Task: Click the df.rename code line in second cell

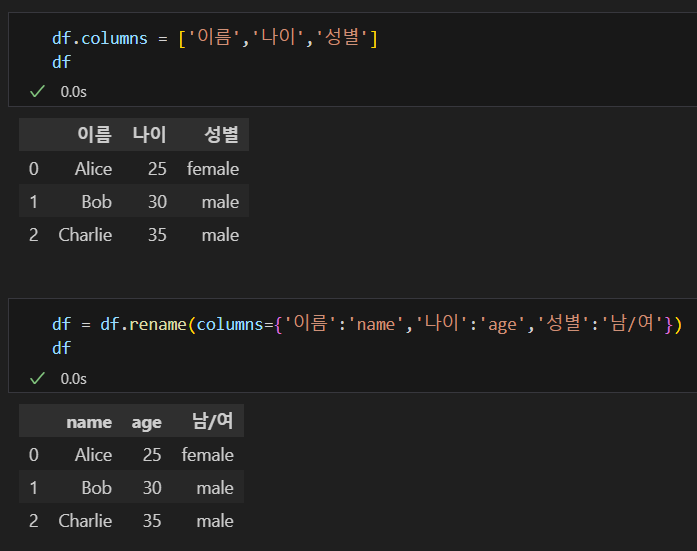Action: pyautogui.click(x=367, y=324)
